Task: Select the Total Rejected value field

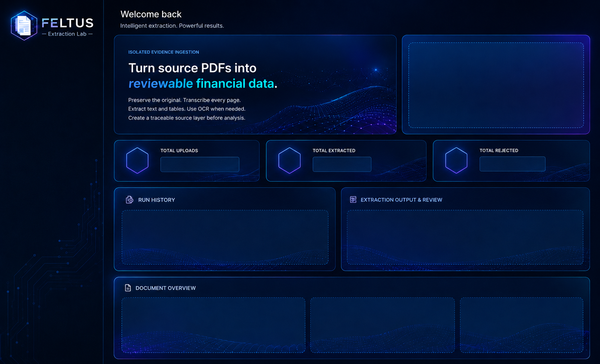Action: pos(512,164)
